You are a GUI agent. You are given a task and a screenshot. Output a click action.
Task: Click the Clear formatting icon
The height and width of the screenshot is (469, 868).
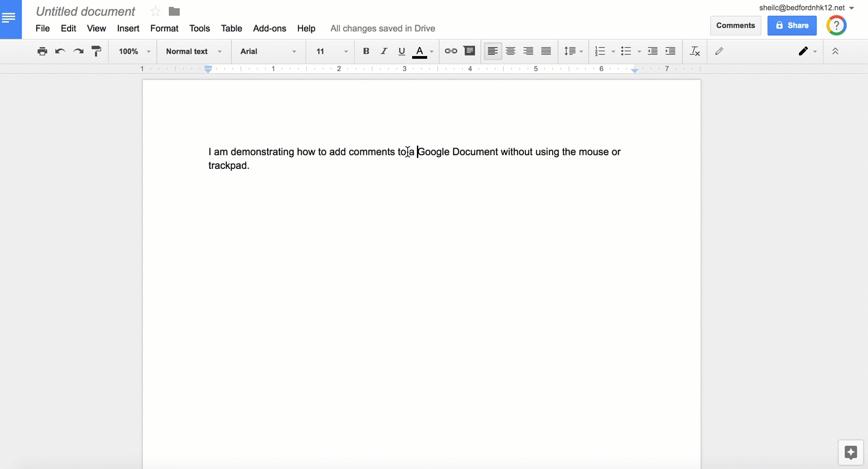[x=695, y=51]
